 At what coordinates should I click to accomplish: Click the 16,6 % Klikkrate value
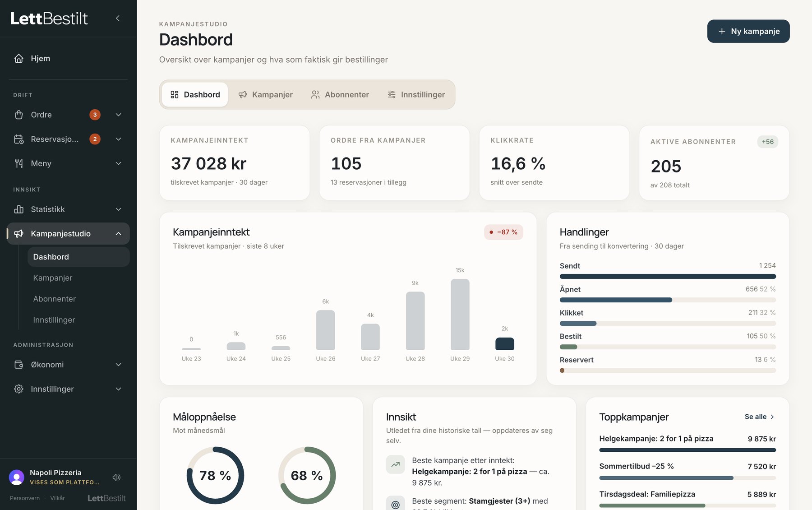pos(518,163)
